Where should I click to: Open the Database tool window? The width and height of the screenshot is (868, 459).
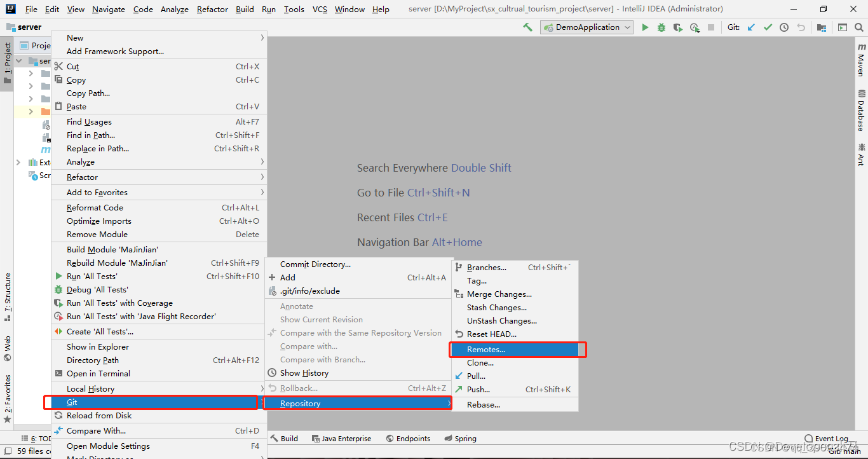pos(862,111)
